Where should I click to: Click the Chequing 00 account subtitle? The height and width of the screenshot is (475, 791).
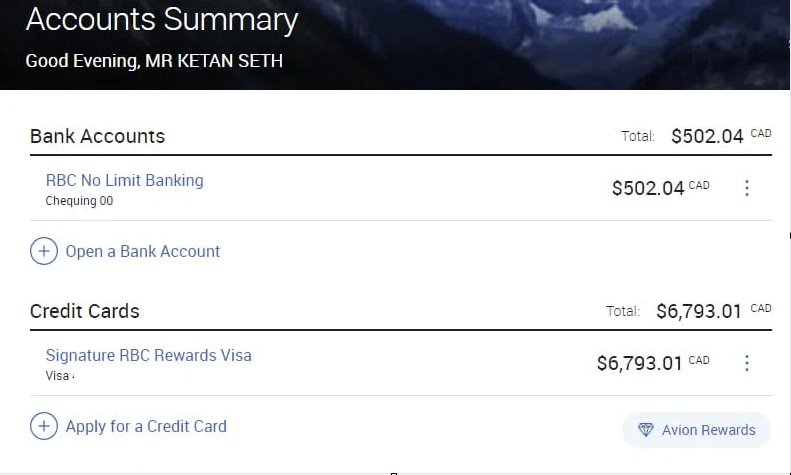(79, 201)
